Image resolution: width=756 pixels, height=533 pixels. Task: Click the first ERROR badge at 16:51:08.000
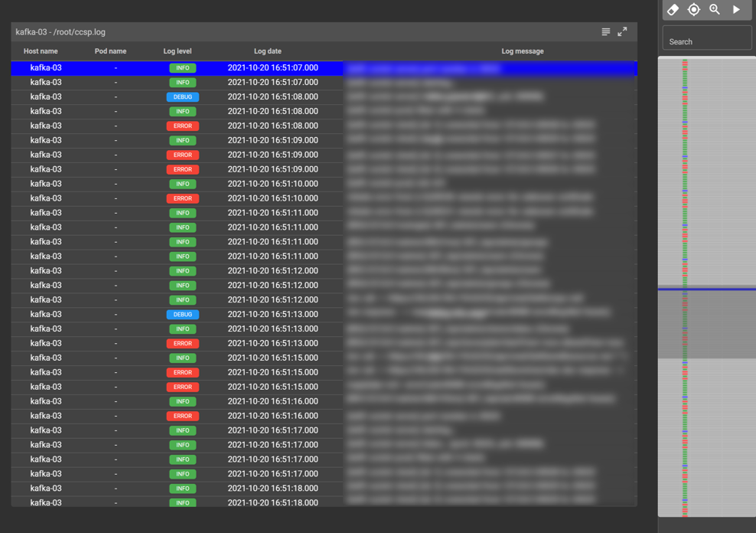(182, 126)
